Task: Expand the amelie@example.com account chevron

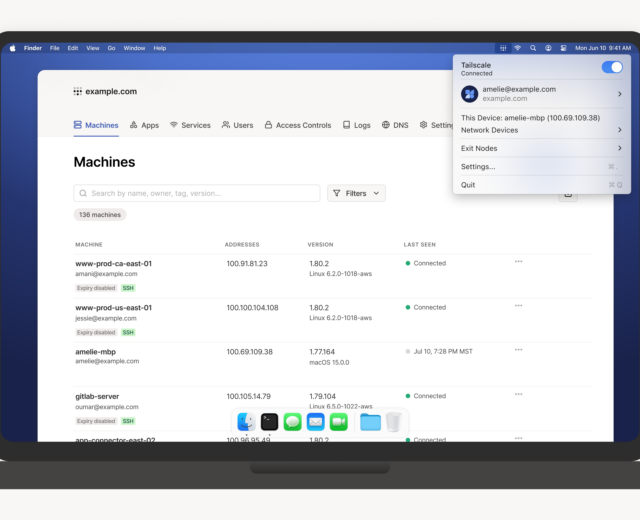Action: (x=620, y=94)
